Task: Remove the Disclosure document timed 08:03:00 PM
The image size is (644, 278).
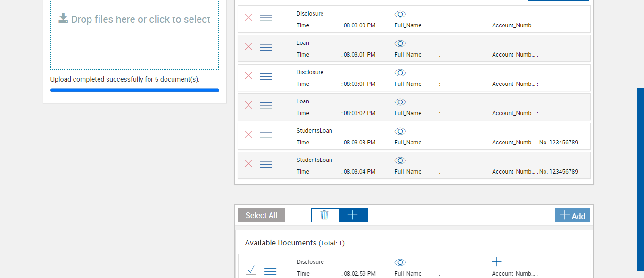Action: pyautogui.click(x=248, y=17)
